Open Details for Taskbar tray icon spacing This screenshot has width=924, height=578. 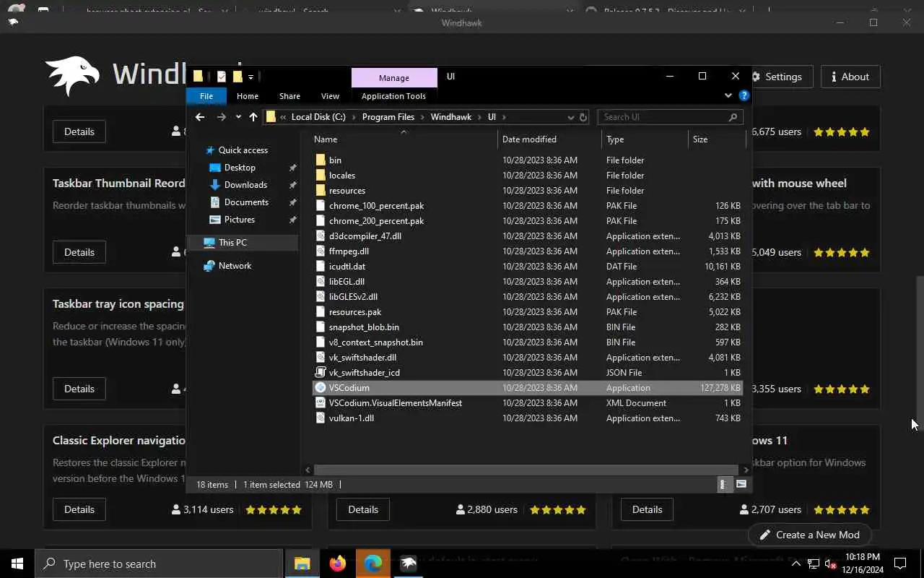[79, 389]
